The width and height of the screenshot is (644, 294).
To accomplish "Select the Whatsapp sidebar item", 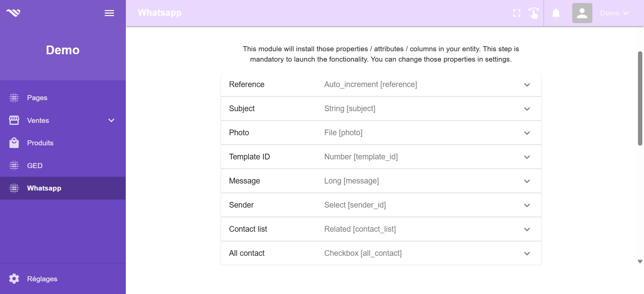I will click(x=44, y=188).
